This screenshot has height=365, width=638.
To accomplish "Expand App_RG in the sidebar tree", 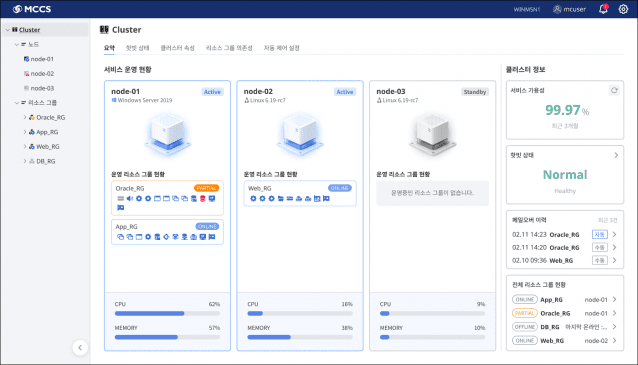I will click(x=25, y=132).
